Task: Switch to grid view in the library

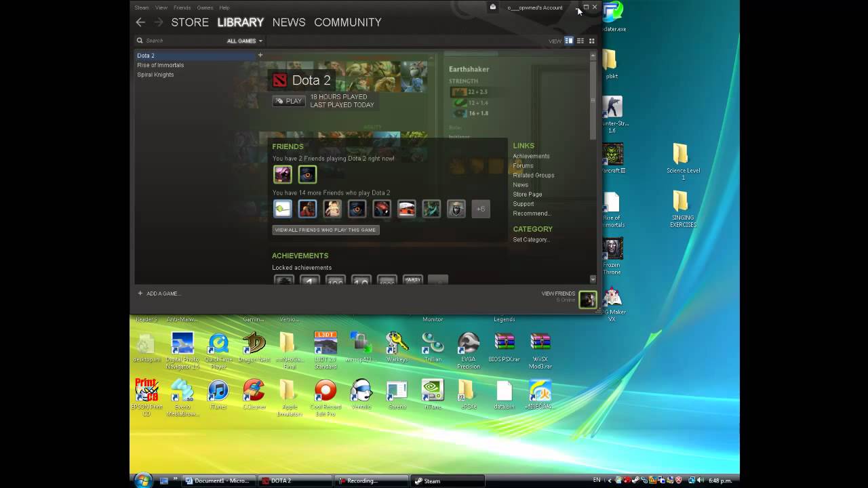Action: (x=591, y=41)
